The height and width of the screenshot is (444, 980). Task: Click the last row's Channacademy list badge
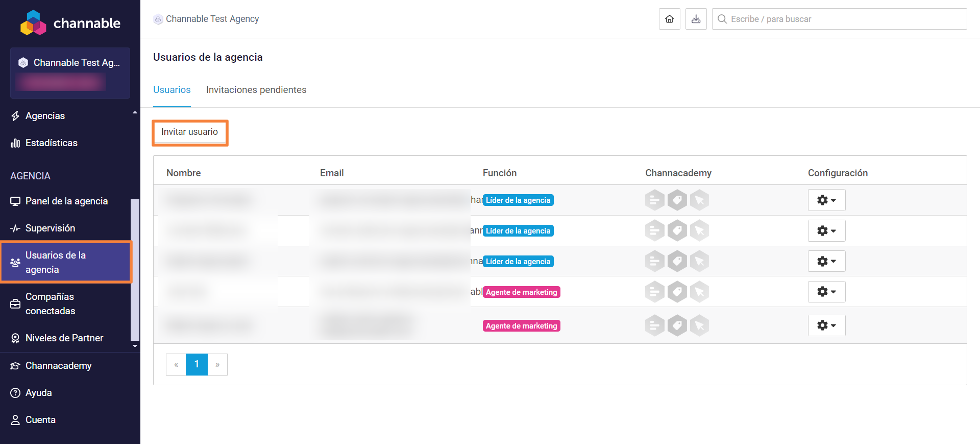tap(655, 325)
